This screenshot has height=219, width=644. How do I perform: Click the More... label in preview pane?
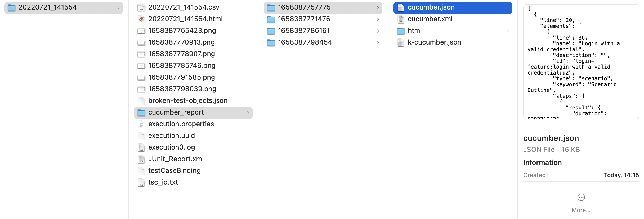581,210
